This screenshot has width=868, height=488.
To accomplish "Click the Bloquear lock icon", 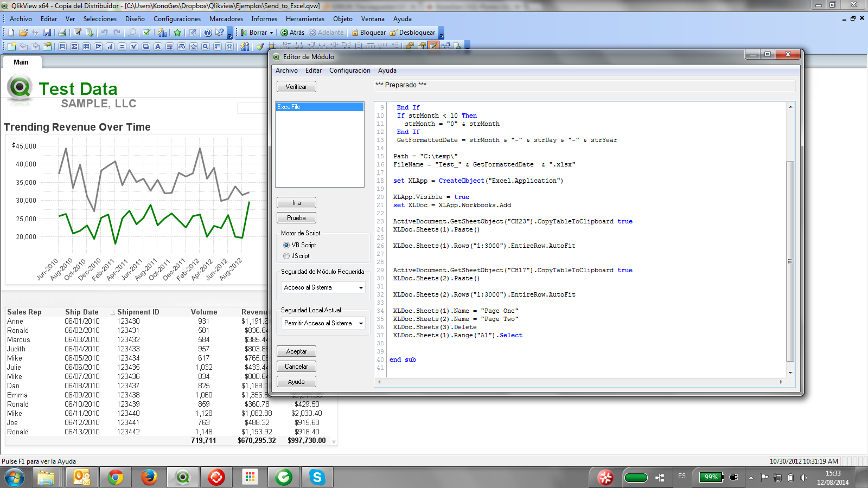I will (355, 33).
